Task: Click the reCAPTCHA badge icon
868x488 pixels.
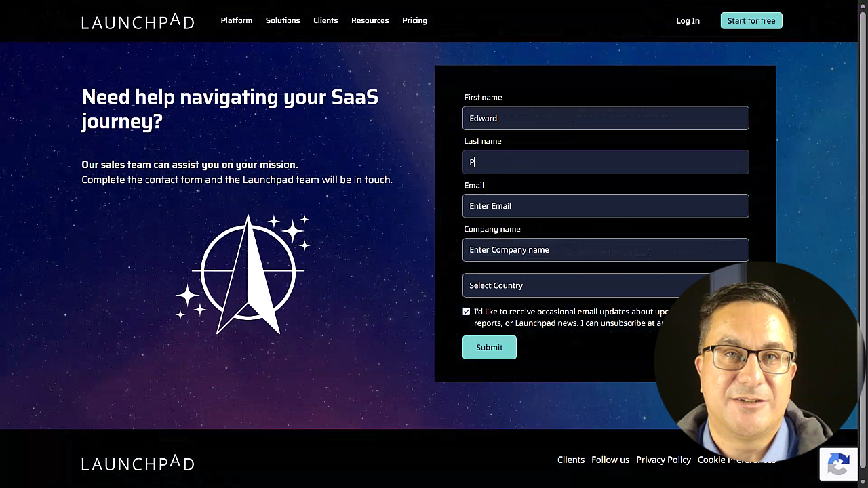Action: coord(838,465)
